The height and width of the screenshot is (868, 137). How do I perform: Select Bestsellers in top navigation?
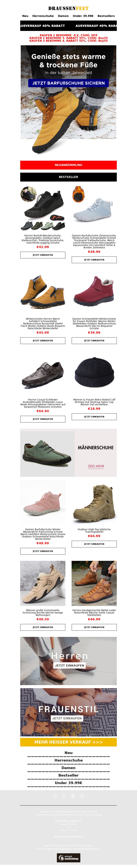[x=106, y=16]
